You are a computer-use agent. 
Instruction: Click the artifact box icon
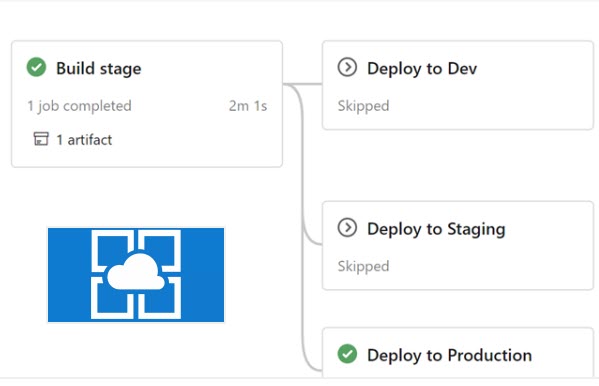click(41, 139)
